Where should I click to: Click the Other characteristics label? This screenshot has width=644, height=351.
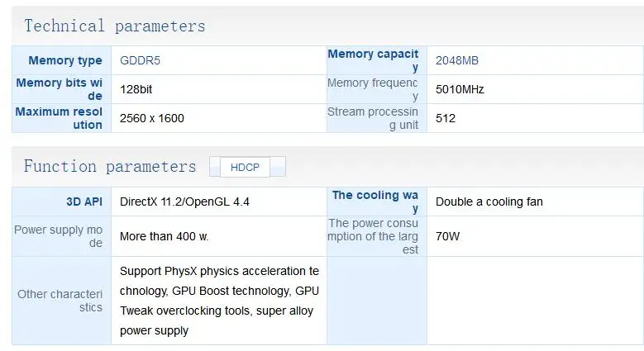click(x=60, y=301)
